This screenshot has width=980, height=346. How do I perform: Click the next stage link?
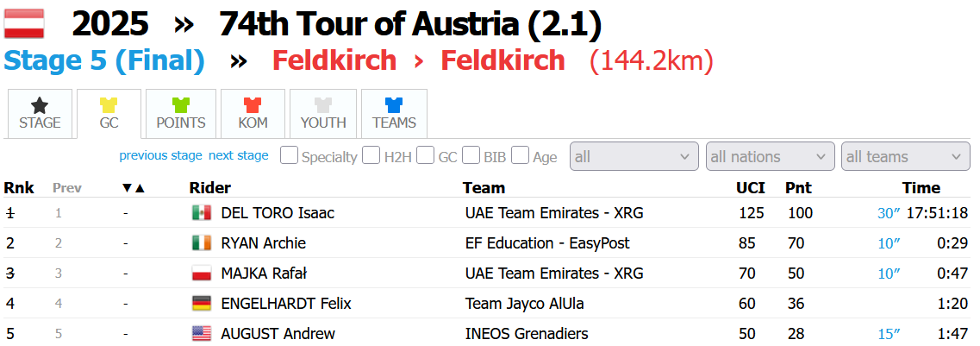pos(239,155)
